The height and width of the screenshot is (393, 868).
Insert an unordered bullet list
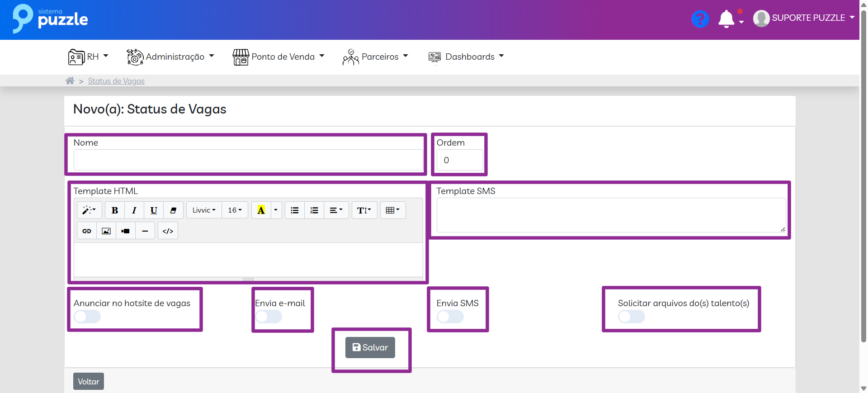point(295,210)
